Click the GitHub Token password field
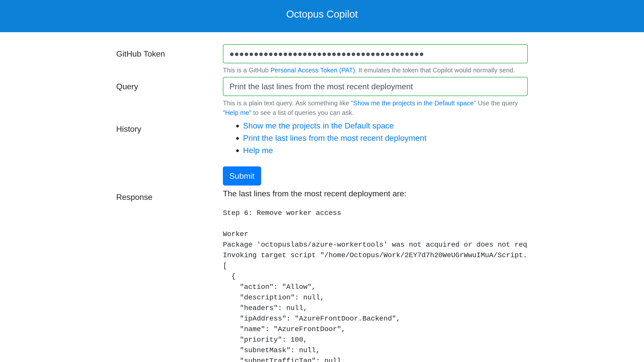This screenshot has width=644, height=362. pyautogui.click(x=375, y=54)
